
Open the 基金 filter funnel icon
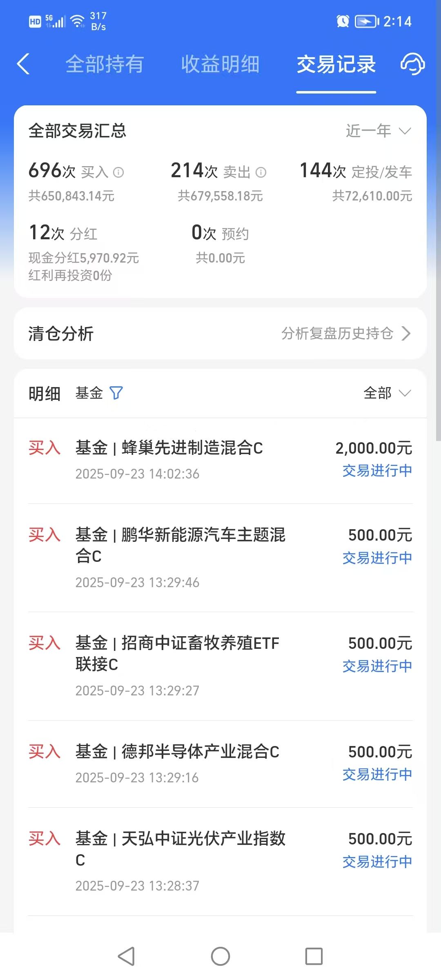click(x=116, y=393)
